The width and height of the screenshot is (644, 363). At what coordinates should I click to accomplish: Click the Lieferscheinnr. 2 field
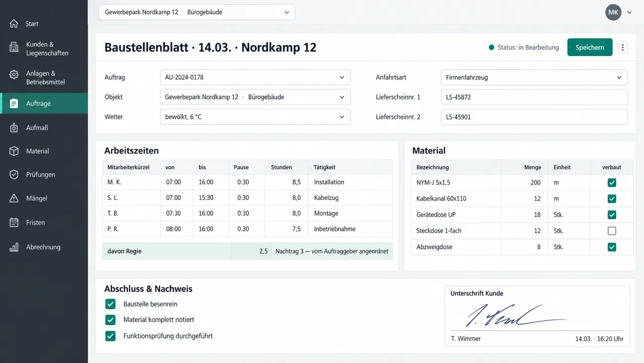point(534,117)
